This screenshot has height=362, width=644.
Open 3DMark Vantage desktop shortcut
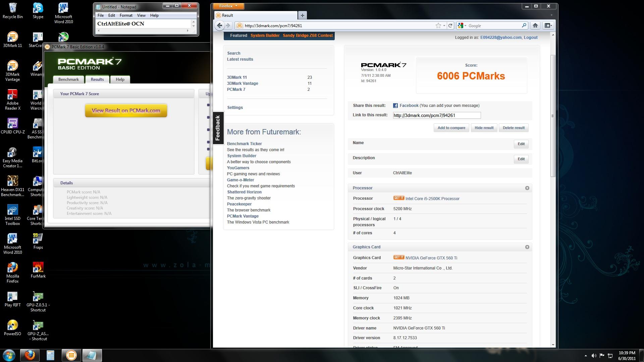12,71
